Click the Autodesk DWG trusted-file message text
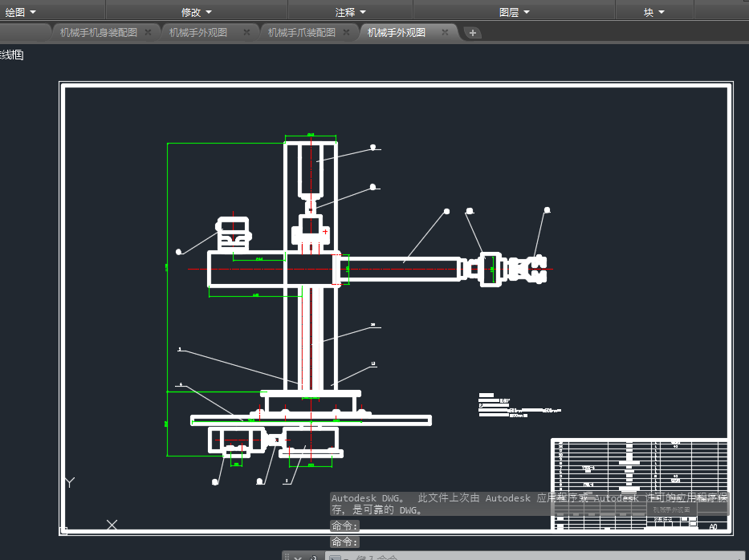Screen dimensions: 749x560 pyautogui.click(x=529, y=504)
